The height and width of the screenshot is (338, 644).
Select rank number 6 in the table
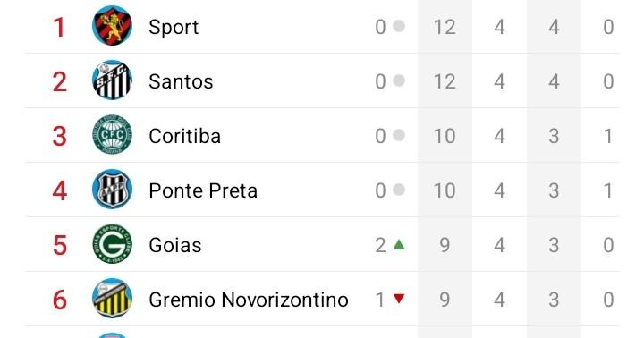[x=60, y=300]
